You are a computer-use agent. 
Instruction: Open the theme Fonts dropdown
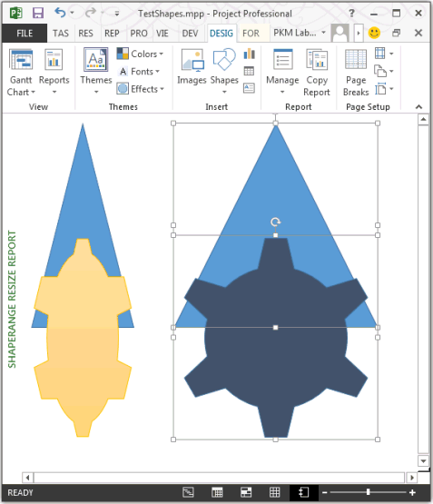139,72
